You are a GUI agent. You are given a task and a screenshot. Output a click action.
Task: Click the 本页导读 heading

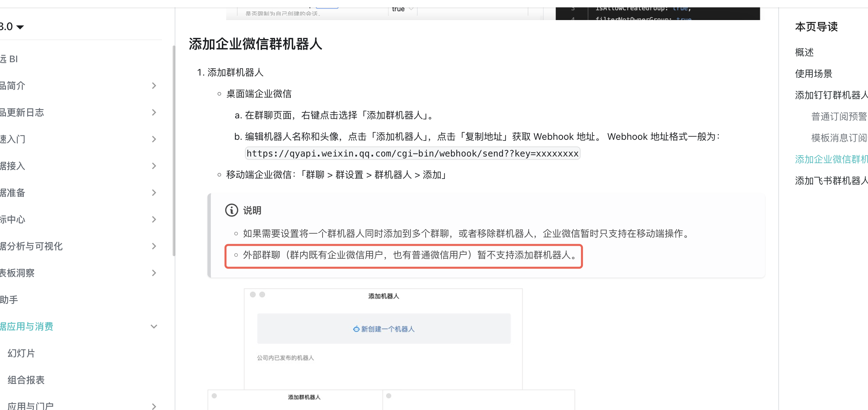[816, 27]
